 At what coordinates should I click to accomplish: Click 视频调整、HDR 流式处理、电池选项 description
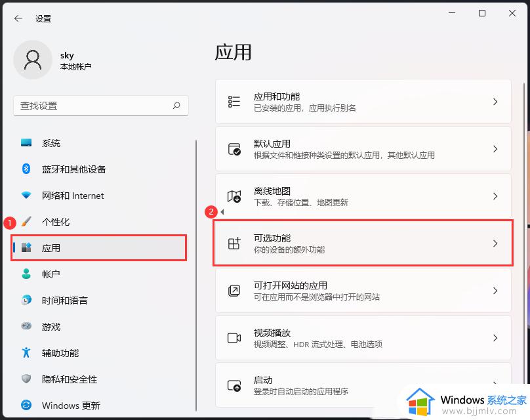click(x=317, y=345)
